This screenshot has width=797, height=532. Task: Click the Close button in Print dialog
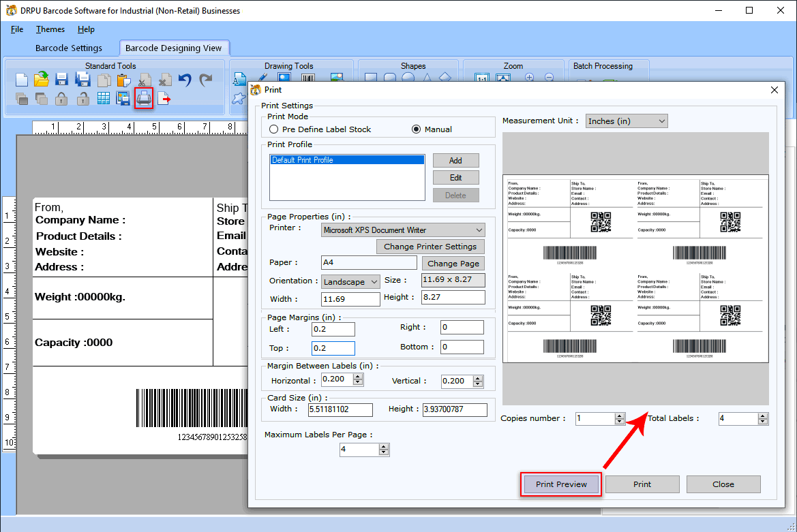[x=723, y=484]
